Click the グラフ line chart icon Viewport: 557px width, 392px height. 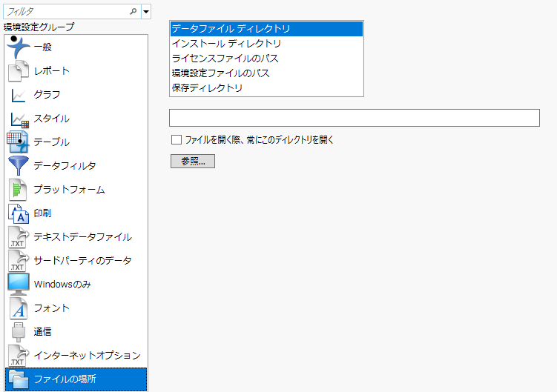[18, 95]
